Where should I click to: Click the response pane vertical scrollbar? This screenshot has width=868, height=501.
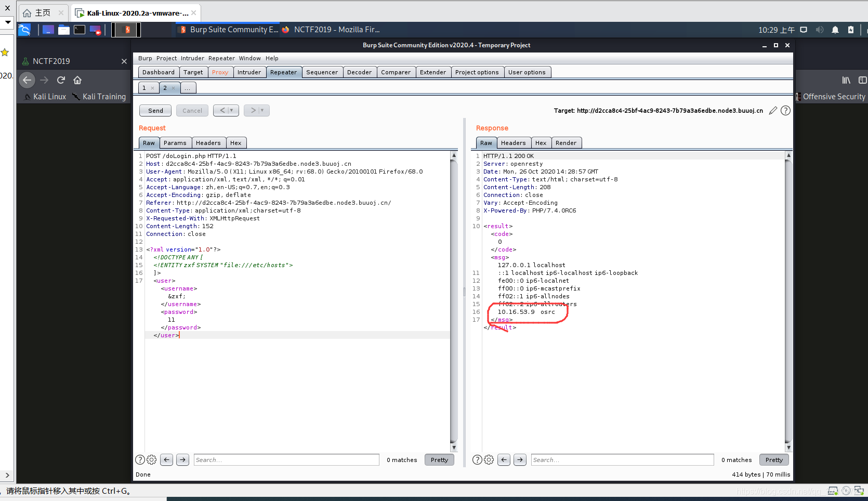pos(788,301)
